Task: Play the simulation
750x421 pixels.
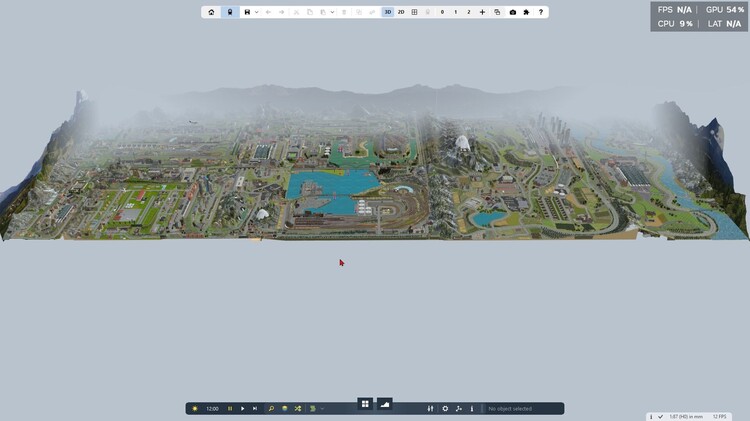Action: (243, 409)
